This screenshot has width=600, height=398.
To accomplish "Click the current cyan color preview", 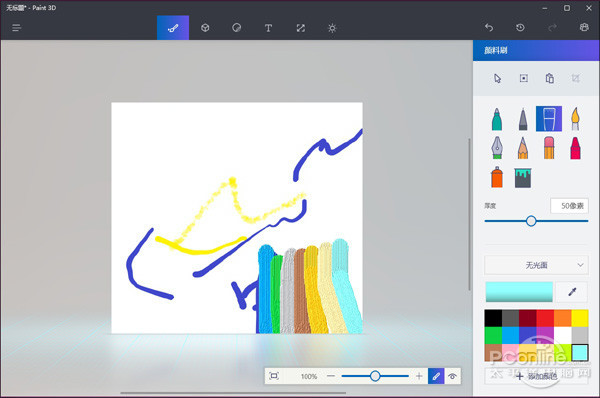I will coord(519,292).
